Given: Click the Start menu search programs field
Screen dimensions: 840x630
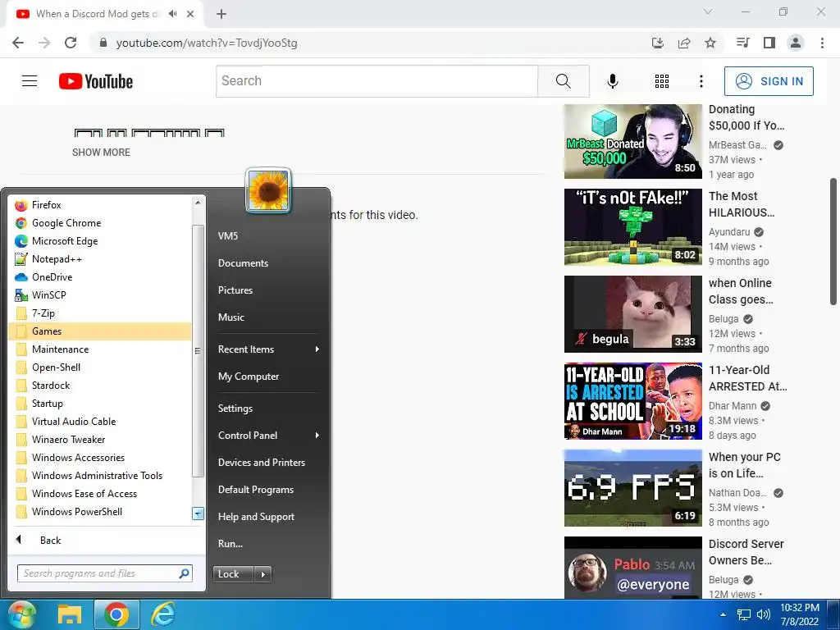Looking at the screenshot, I should (105, 573).
